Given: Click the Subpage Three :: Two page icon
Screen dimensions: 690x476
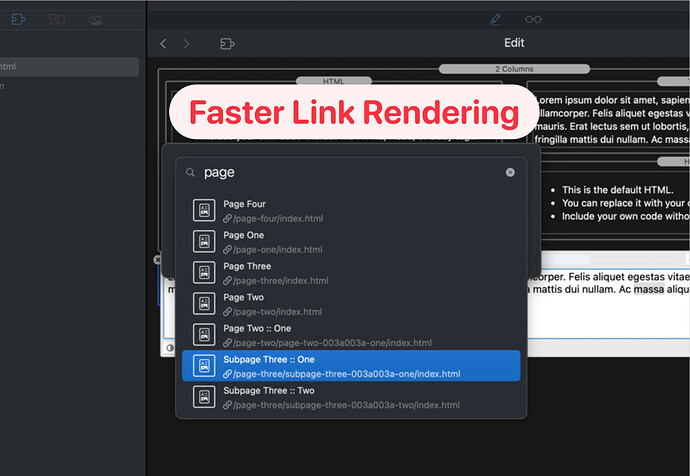Looking at the screenshot, I should (x=204, y=397).
